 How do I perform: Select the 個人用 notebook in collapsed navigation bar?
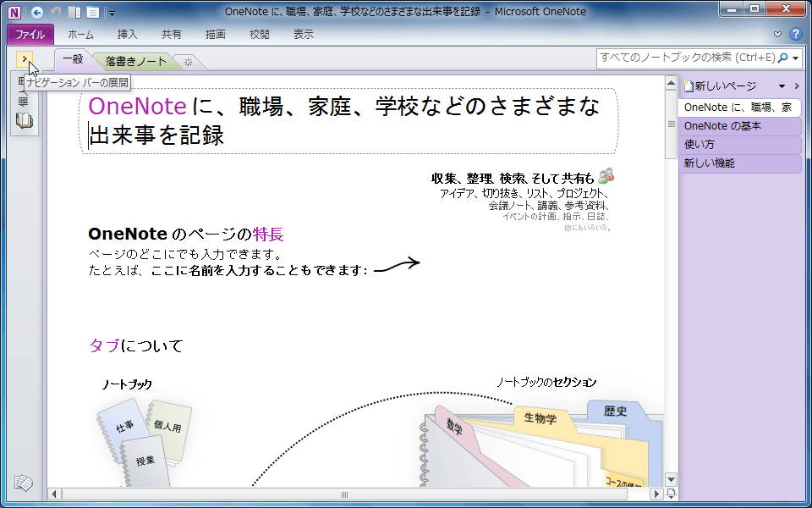(23, 100)
